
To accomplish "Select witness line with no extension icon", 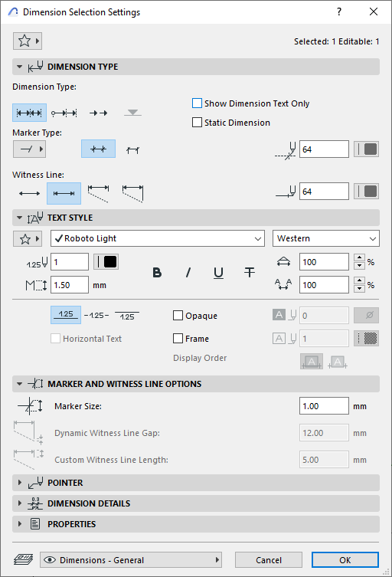I will pyautogui.click(x=29, y=194).
